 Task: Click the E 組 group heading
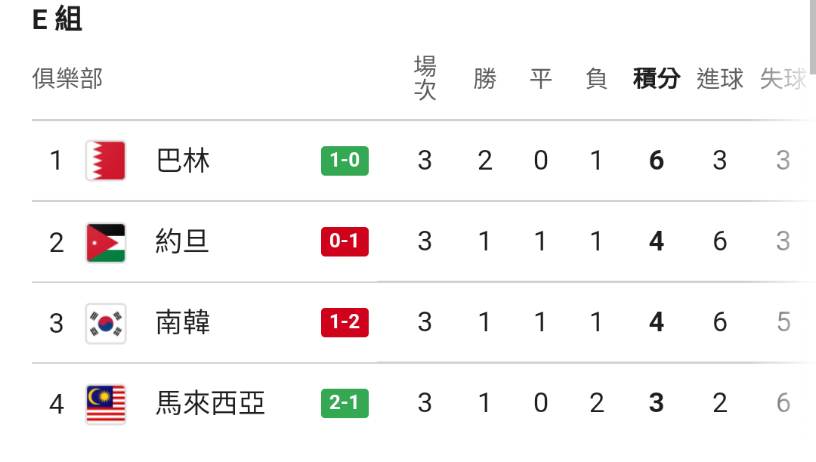tap(57, 20)
